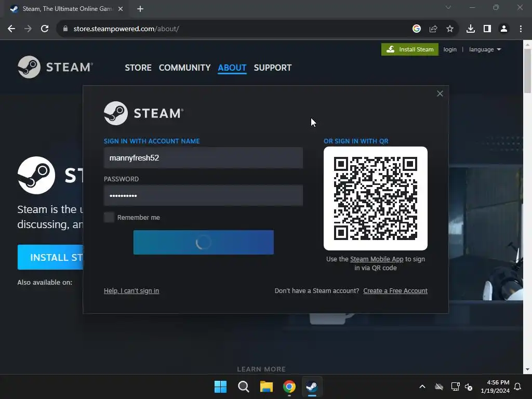Click Help, I can't sign in
The width and height of the screenshot is (532, 399).
click(x=131, y=291)
